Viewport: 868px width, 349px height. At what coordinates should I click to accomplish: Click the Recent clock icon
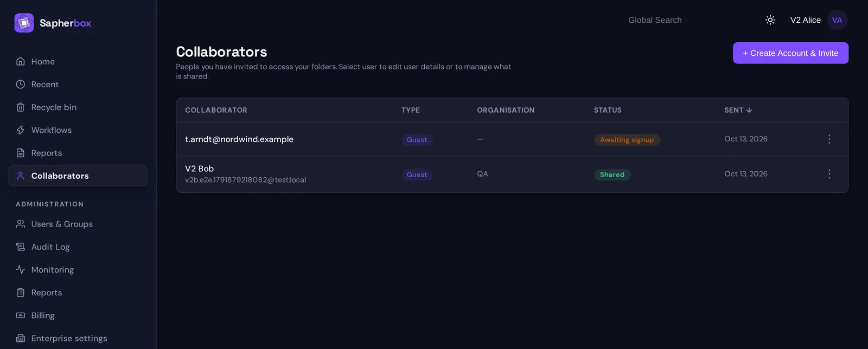click(x=21, y=85)
